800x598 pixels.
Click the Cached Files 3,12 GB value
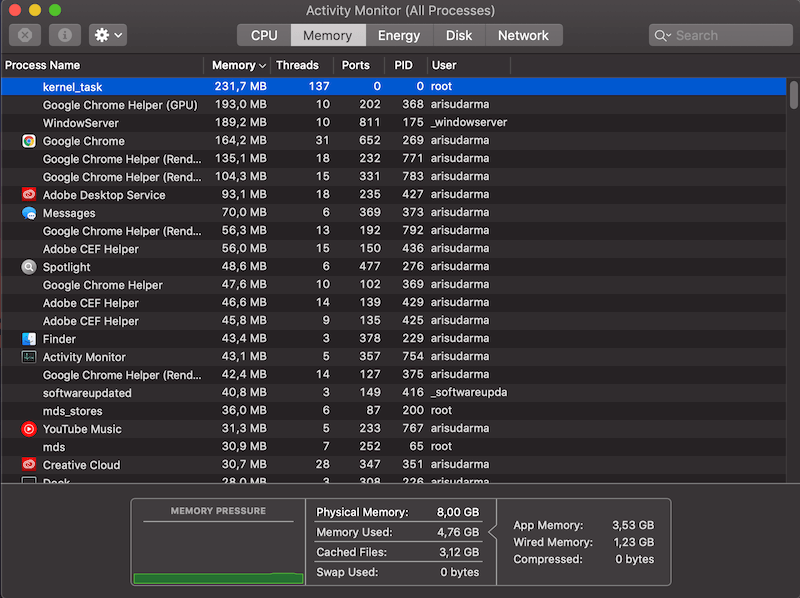459,552
